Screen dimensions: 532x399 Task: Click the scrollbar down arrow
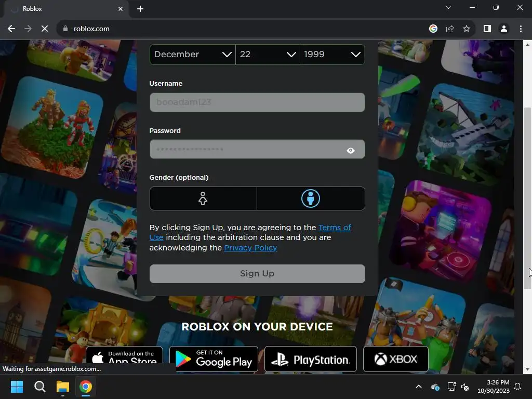click(x=527, y=369)
